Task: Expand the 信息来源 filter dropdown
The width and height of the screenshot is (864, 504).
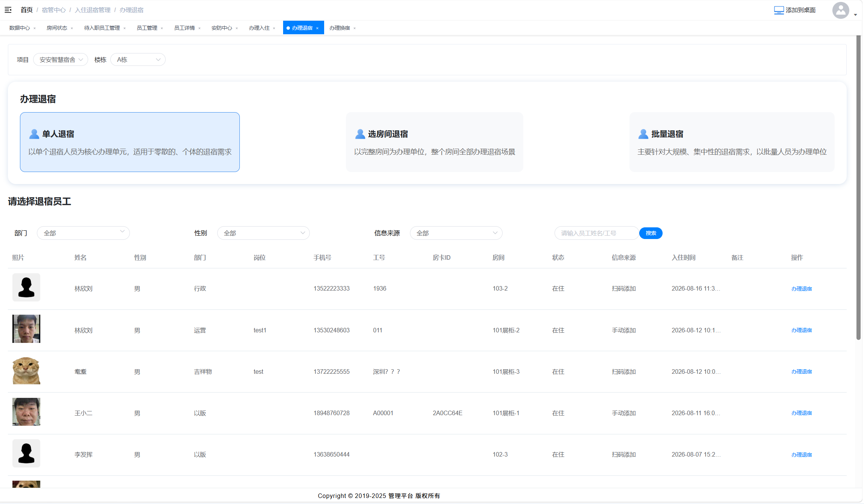Action: click(456, 233)
